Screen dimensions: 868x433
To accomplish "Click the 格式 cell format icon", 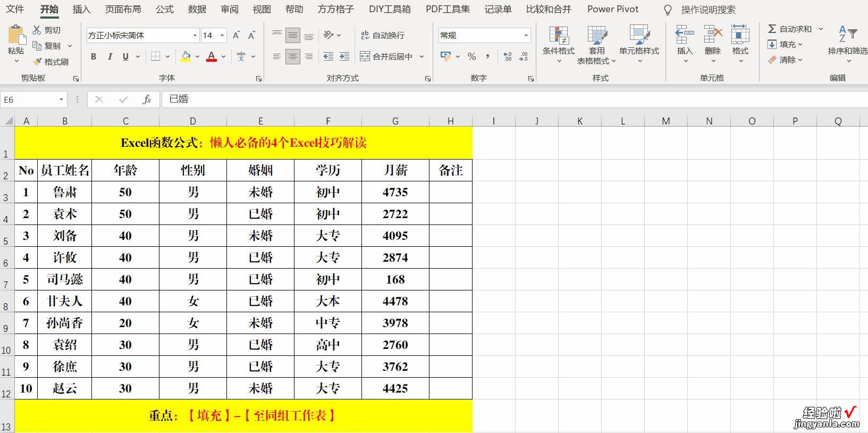I will coord(740,35).
